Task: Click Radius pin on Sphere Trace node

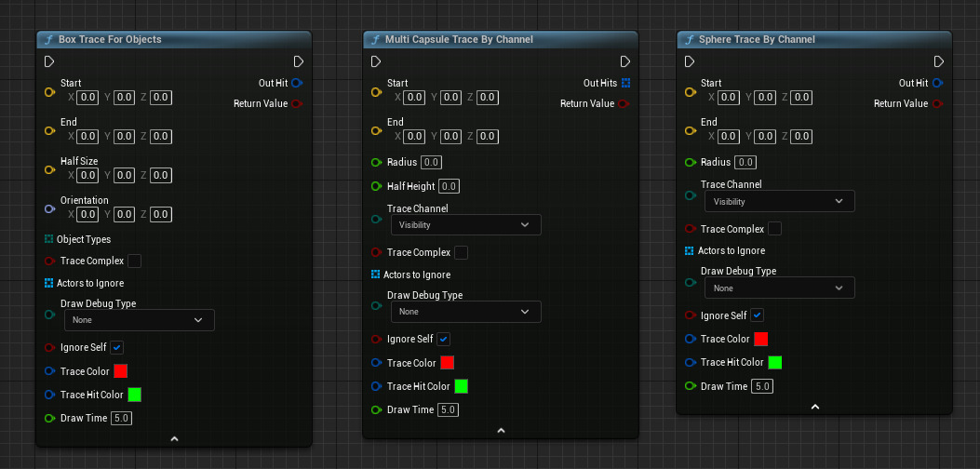Action: pos(690,163)
